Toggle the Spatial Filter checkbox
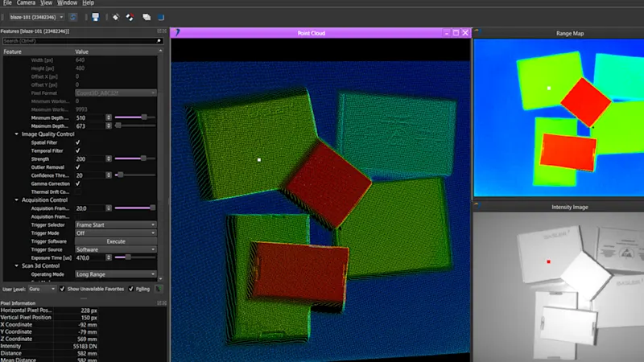Image resolution: width=644 pixels, height=362 pixels. point(78,142)
